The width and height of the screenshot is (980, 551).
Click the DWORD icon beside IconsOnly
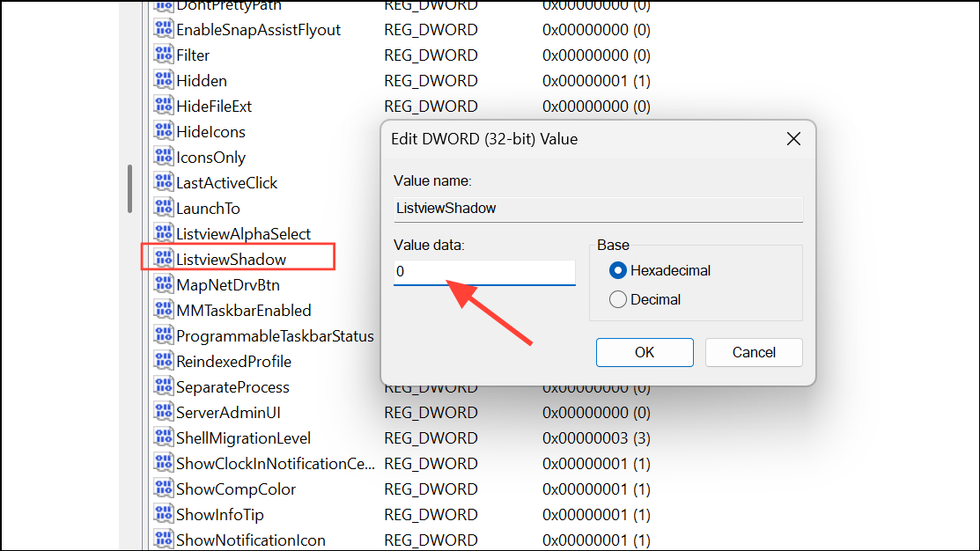pos(164,157)
